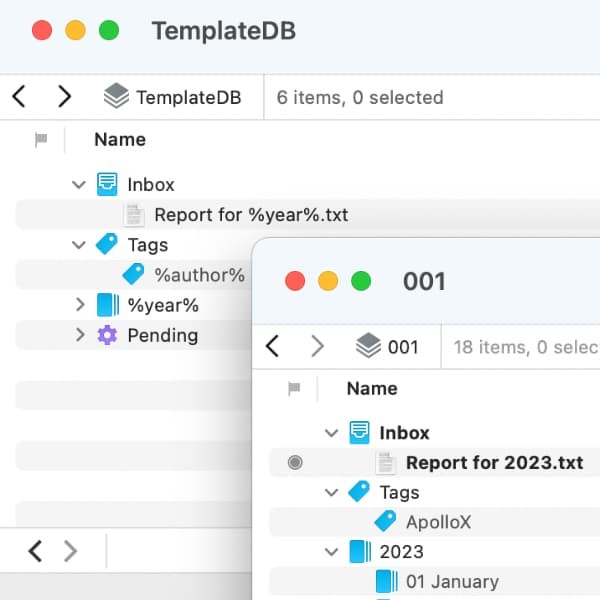The image size is (600, 600).
Task: Click the 01 January group icon
Action: point(386,581)
